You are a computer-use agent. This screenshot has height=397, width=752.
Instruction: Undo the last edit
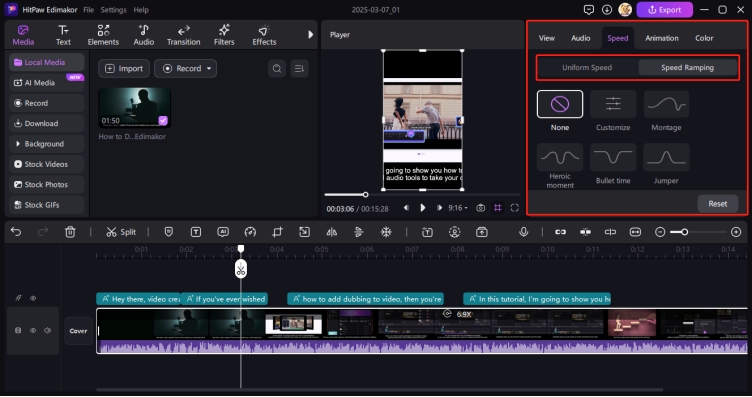pyautogui.click(x=16, y=232)
